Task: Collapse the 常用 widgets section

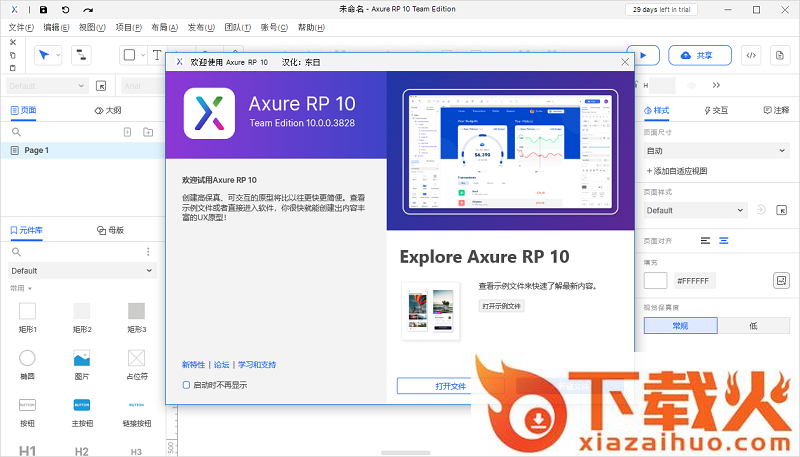Action: [x=21, y=288]
